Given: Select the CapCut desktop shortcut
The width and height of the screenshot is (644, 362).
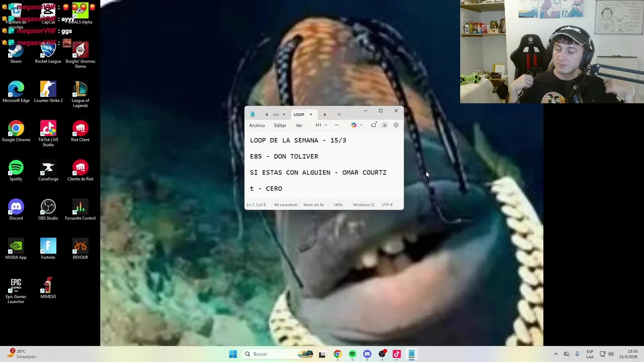Looking at the screenshot, I should tap(48, 14).
